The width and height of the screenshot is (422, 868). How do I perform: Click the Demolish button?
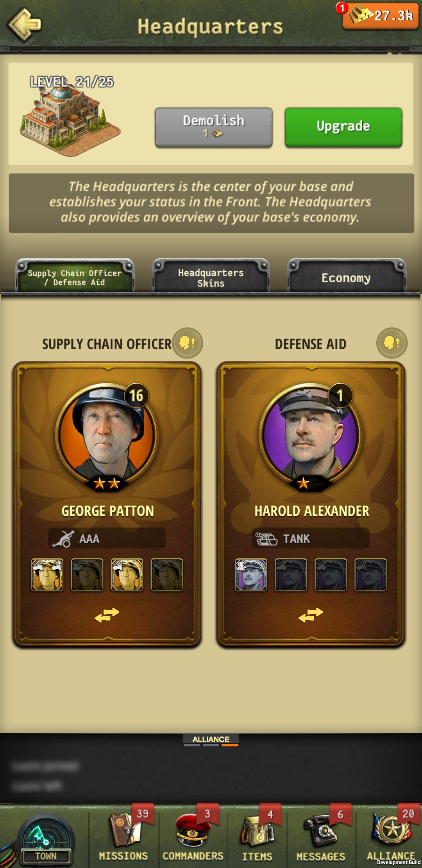(214, 127)
